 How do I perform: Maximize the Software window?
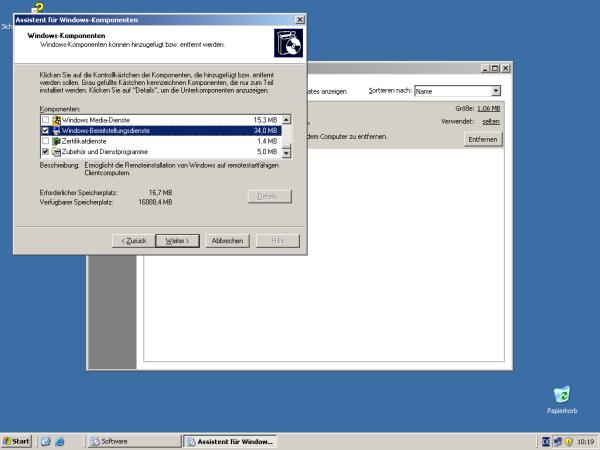[495, 68]
